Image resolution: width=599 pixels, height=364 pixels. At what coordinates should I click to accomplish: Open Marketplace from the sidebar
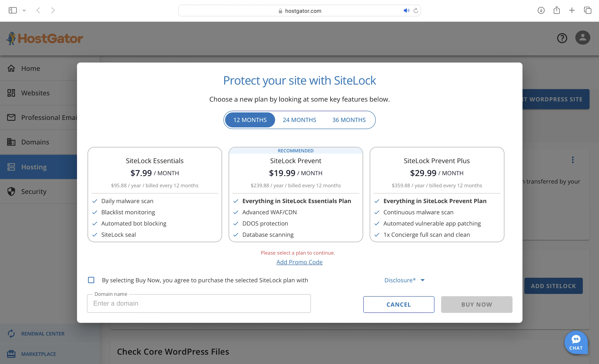38,354
